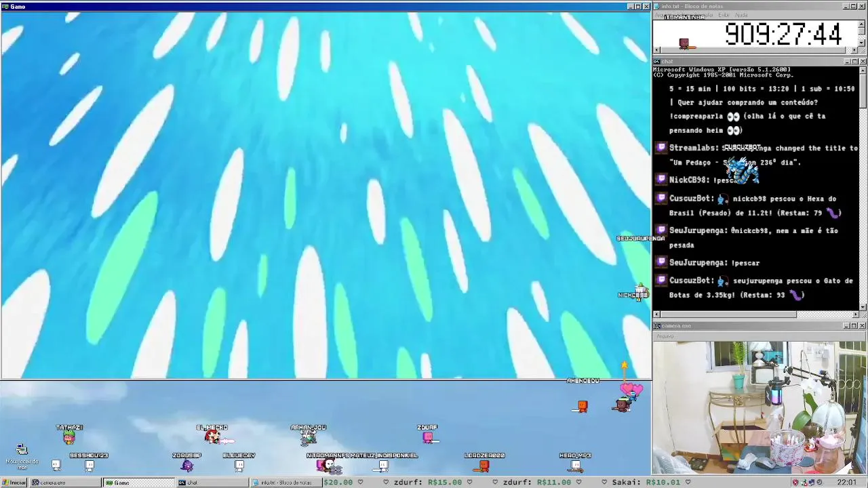868x488 pixels.
Task: Click the avatar with pink heart
Action: point(623,405)
